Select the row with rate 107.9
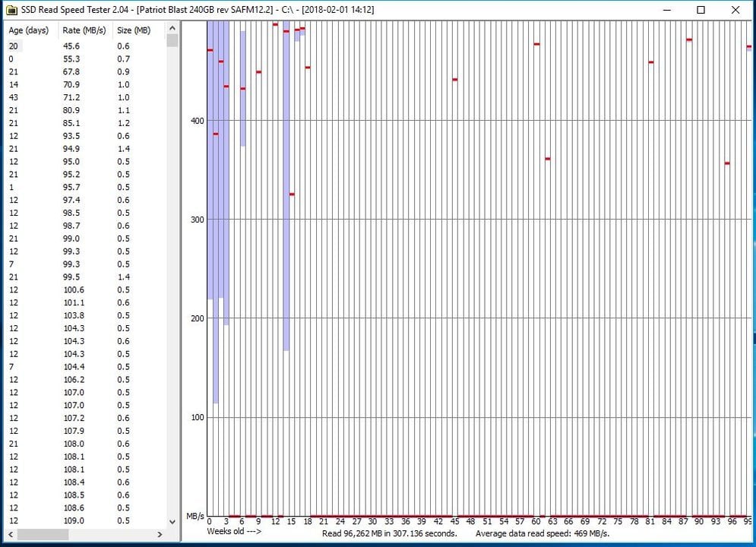This screenshot has height=547, width=756. point(85,431)
